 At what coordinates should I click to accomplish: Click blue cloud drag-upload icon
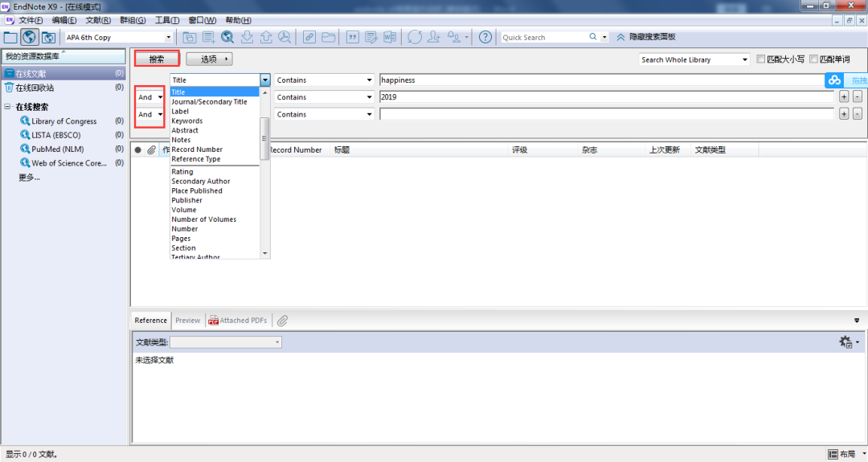coord(835,80)
